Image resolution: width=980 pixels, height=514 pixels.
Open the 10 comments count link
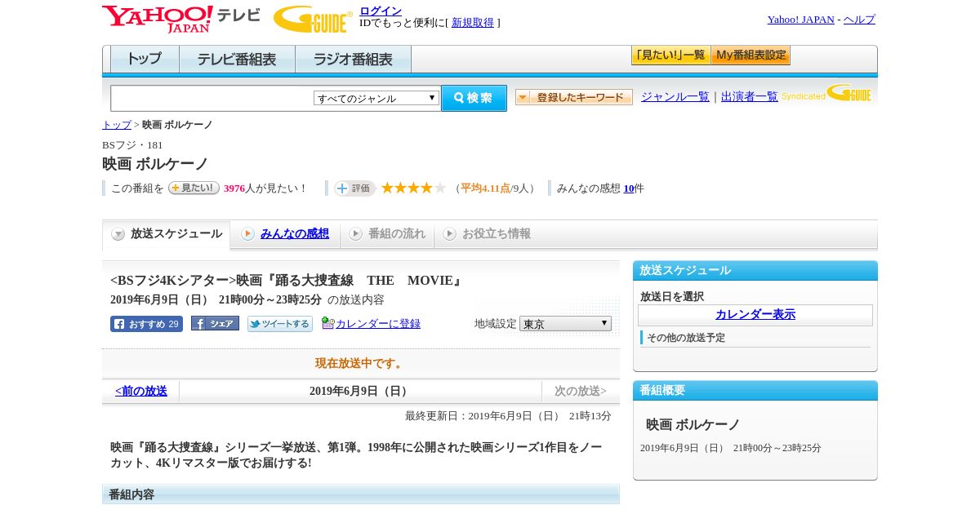(629, 188)
